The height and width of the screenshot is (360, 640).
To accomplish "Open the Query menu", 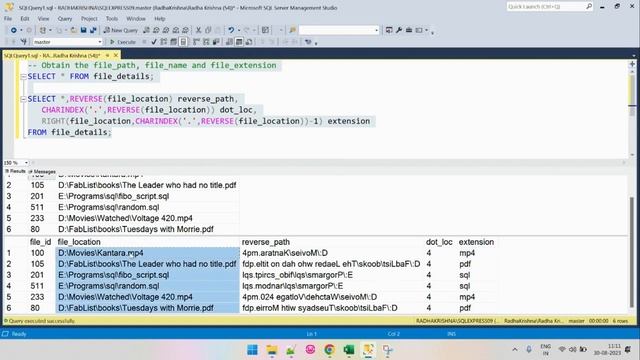I will [64, 19].
